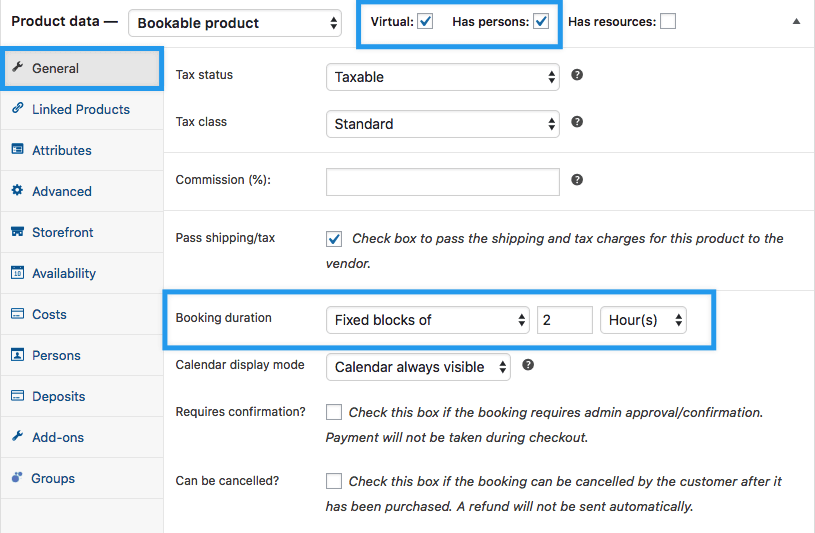Click the store icon beside Storefront
815x533 pixels.
(18, 232)
